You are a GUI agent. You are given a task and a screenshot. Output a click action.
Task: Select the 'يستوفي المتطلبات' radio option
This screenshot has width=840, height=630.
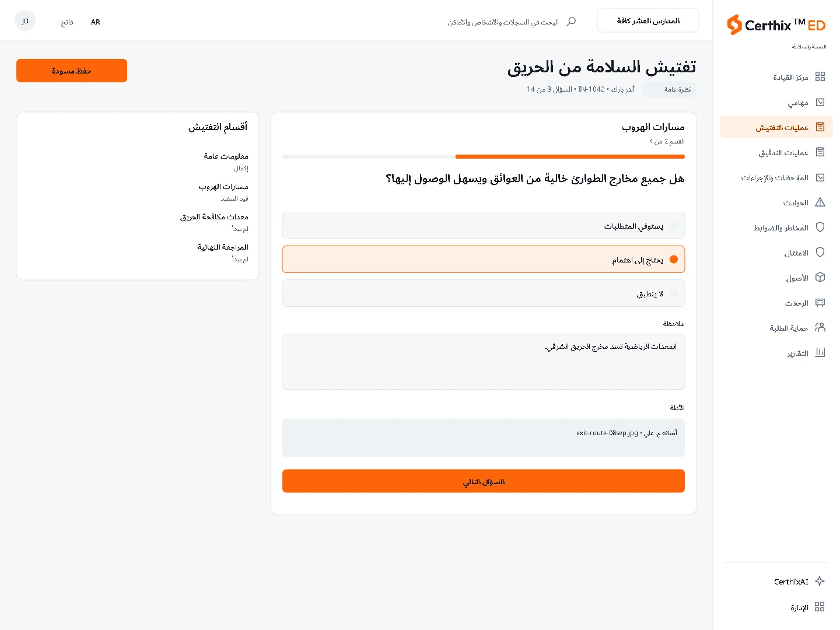coord(484,226)
